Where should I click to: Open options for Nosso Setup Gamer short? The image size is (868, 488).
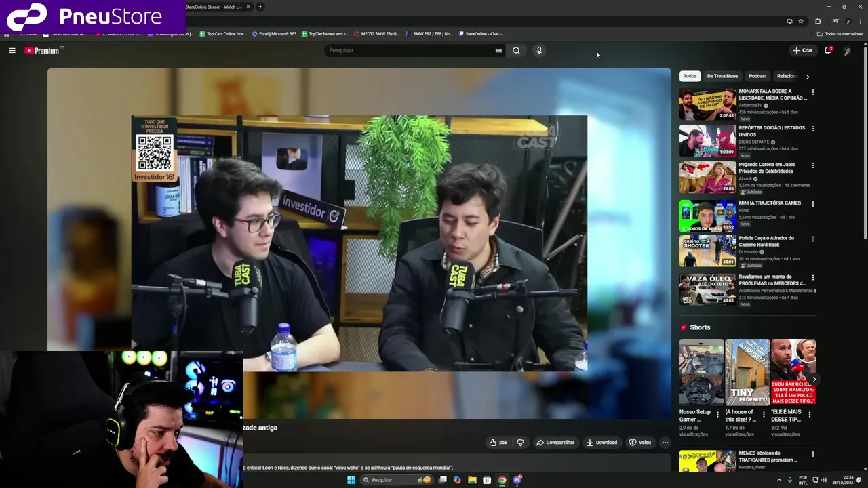(717, 414)
